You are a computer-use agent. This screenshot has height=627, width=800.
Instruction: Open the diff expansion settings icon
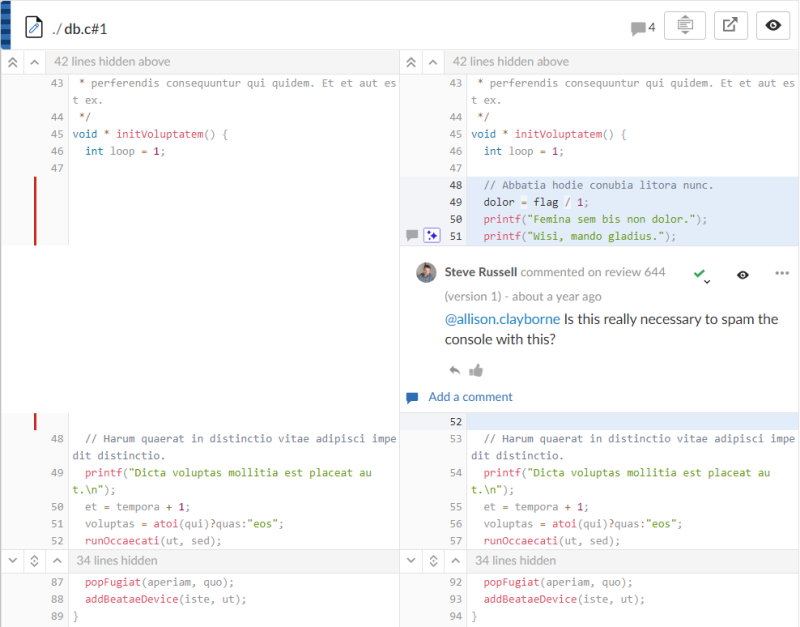(x=685, y=26)
